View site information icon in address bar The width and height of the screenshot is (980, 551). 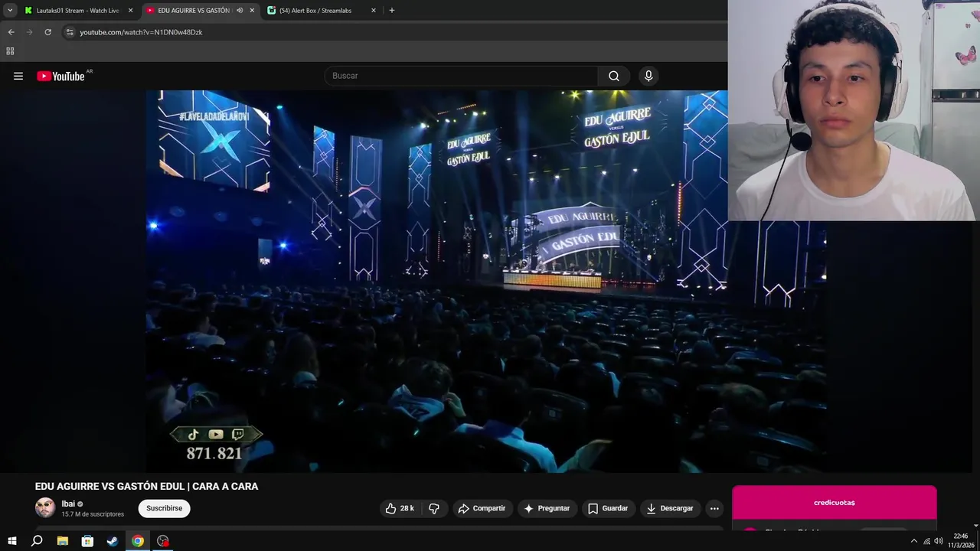click(x=70, y=32)
